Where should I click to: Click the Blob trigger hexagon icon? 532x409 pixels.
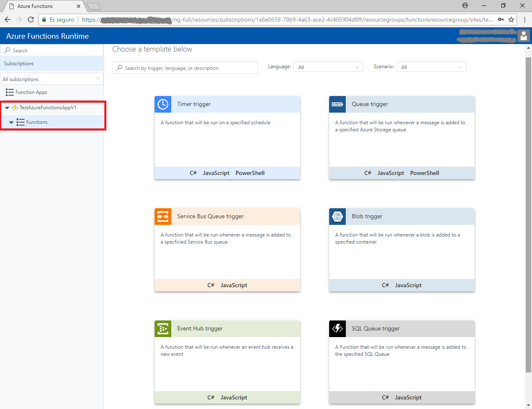[337, 217]
